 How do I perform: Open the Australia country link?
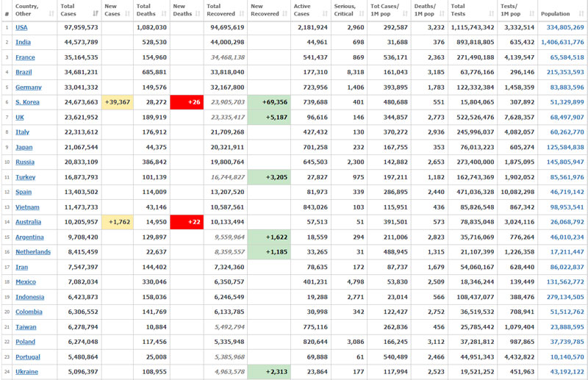tap(28, 222)
